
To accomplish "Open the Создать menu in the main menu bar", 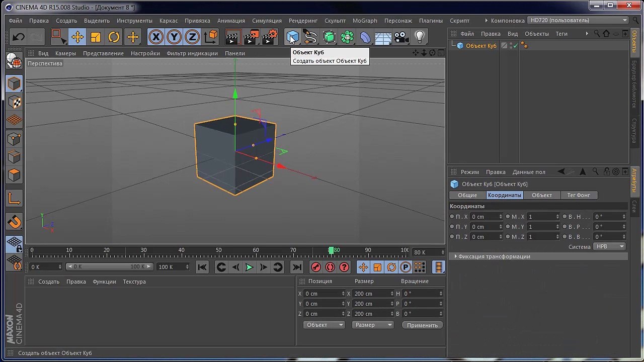I will click(66, 21).
